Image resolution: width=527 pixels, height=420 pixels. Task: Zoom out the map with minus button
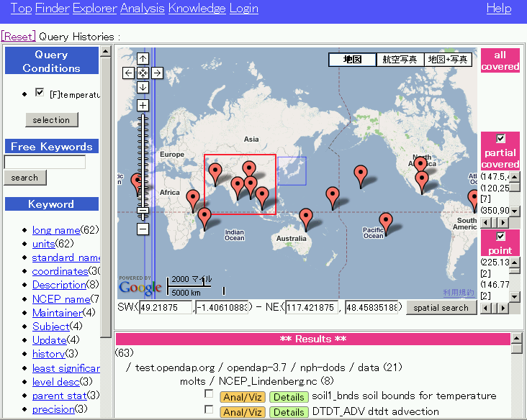(x=143, y=229)
